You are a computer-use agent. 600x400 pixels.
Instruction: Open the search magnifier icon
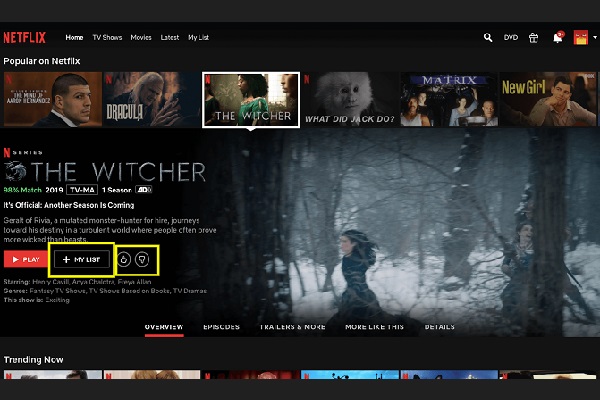click(x=488, y=38)
